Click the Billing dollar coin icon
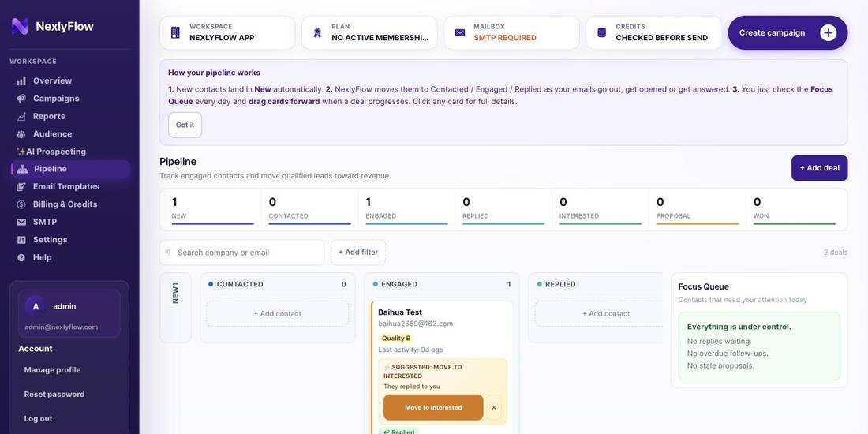The width and height of the screenshot is (868, 434). [x=21, y=204]
